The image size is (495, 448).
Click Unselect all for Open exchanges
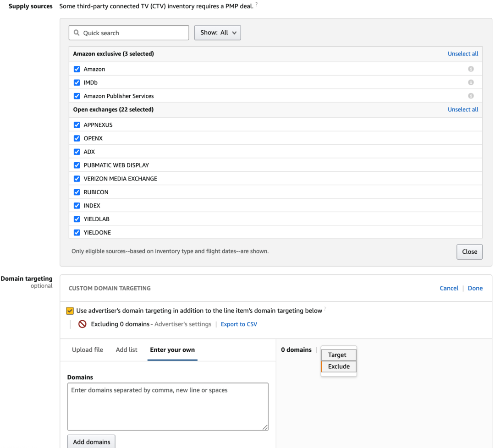click(462, 110)
